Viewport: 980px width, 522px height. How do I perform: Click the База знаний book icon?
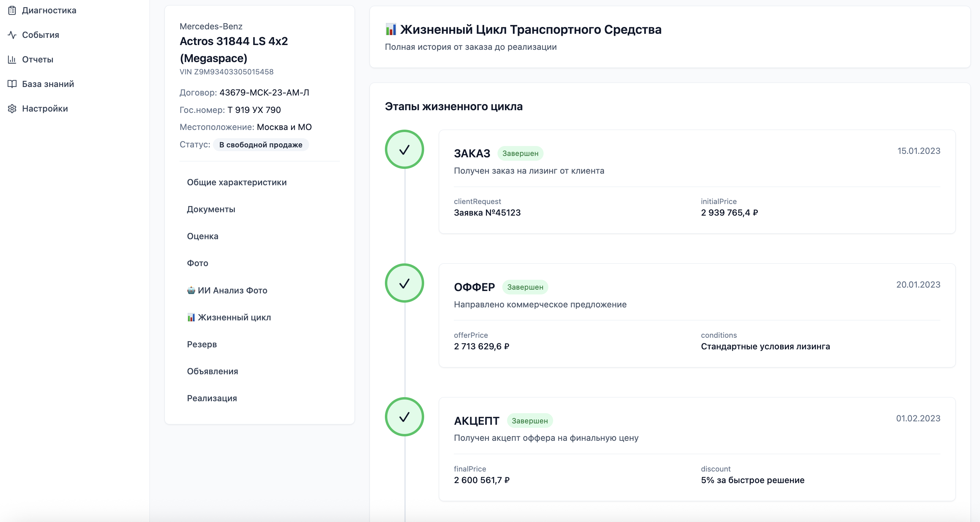click(x=12, y=84)
